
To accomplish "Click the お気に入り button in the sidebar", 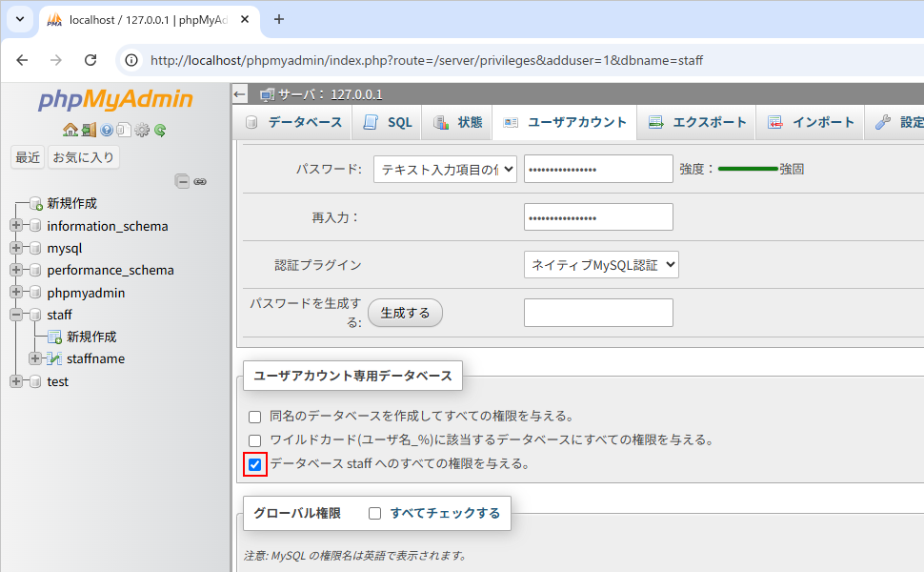I will tap(83, 156).
